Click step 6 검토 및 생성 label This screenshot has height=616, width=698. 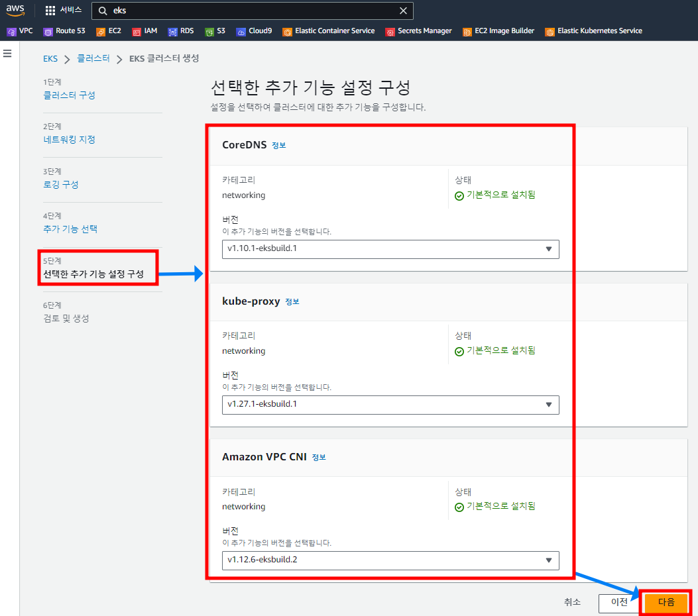[x=66, y=319]
